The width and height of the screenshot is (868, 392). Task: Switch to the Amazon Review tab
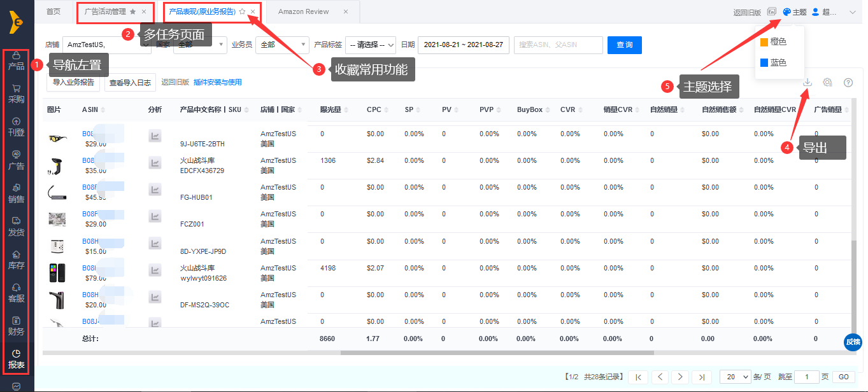pos(304,11)
